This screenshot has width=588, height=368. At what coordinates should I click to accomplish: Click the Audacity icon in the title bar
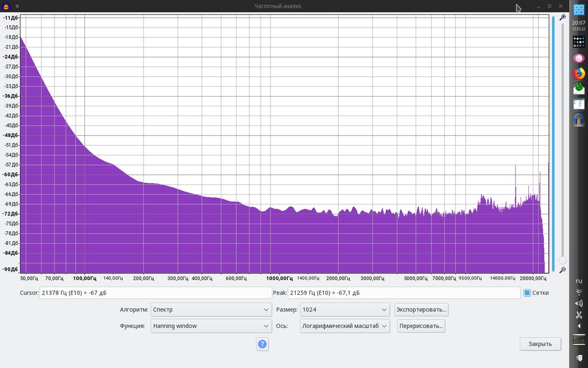tap(6, 6)
